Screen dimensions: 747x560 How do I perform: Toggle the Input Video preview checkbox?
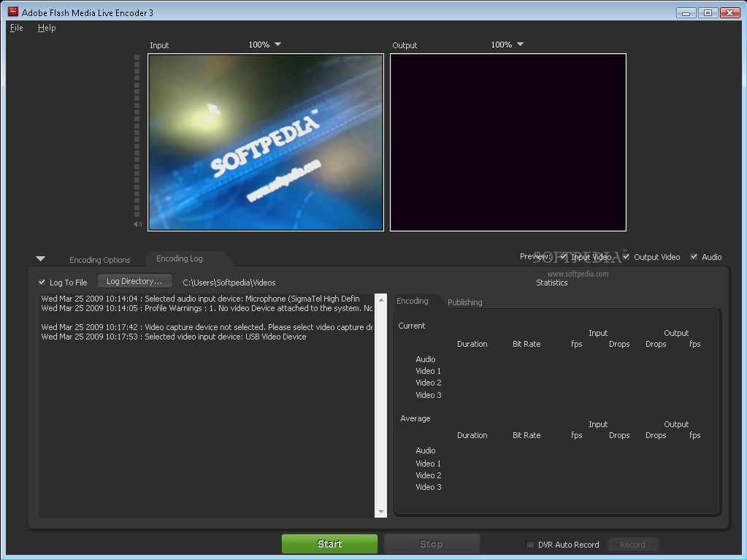563,256
